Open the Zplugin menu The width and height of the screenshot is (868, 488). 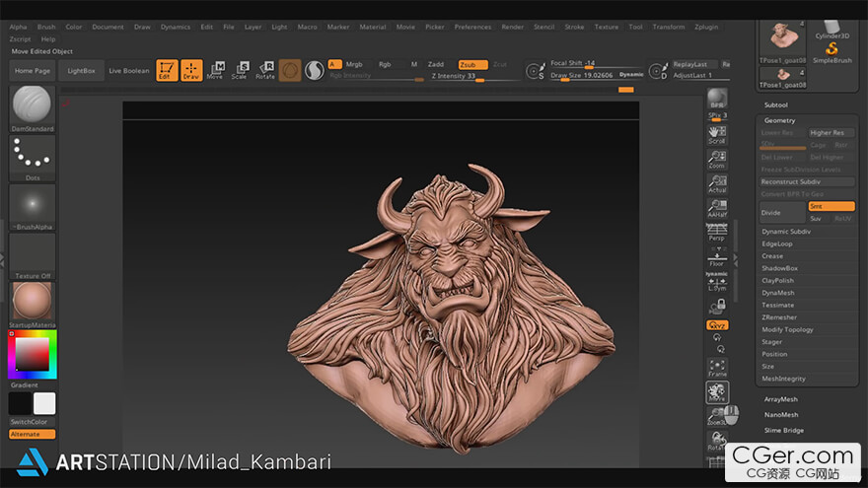(706, 28)
